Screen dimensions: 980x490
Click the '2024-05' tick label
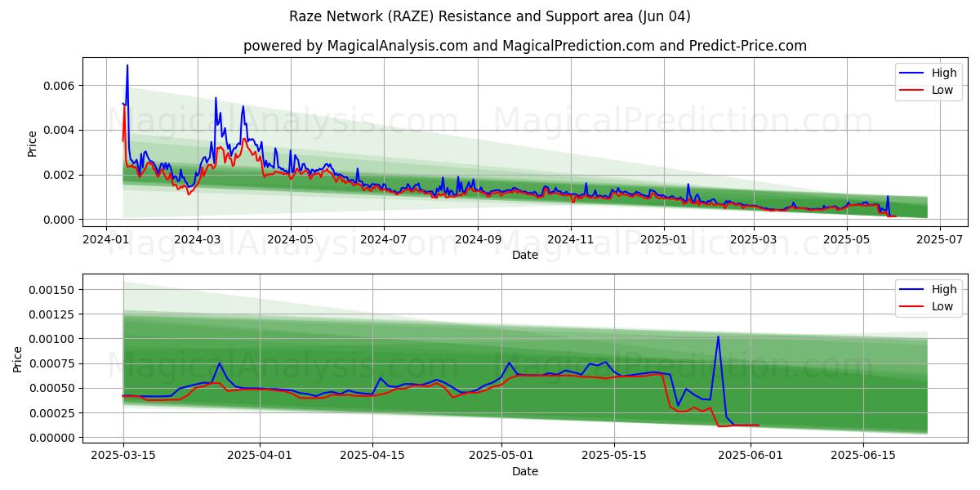[291, 240]
